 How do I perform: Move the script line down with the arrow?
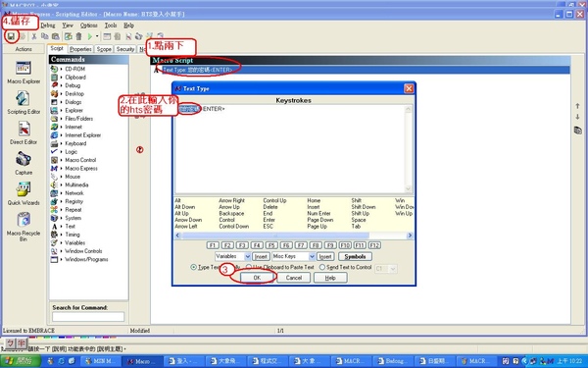(x=577, y=117)
